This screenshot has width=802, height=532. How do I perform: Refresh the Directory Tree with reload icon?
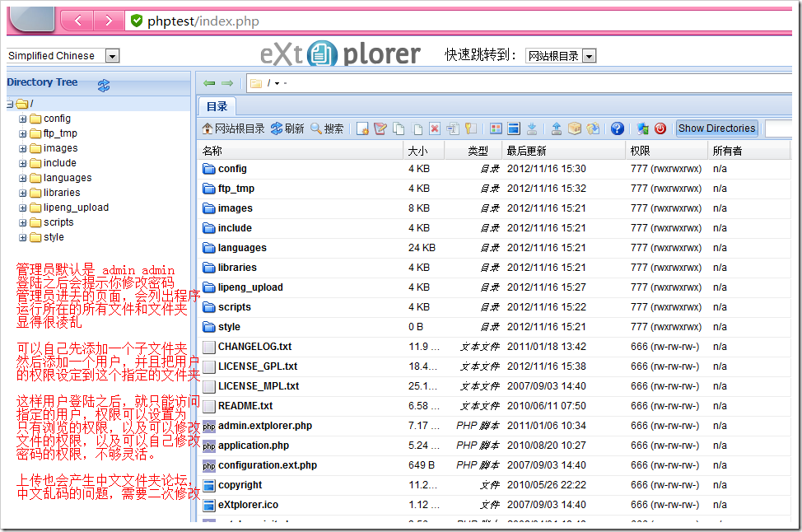pos(104,86)
